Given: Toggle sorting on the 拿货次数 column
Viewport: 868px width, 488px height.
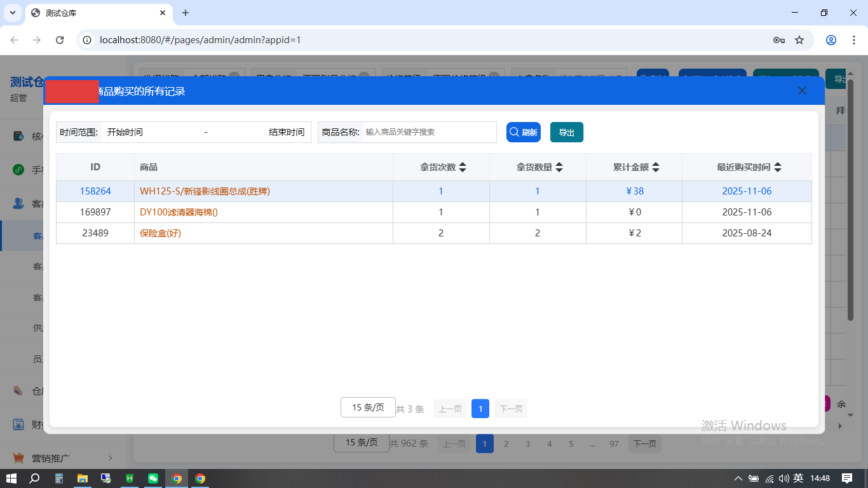Looking at the screenshot, I should 463,166.
